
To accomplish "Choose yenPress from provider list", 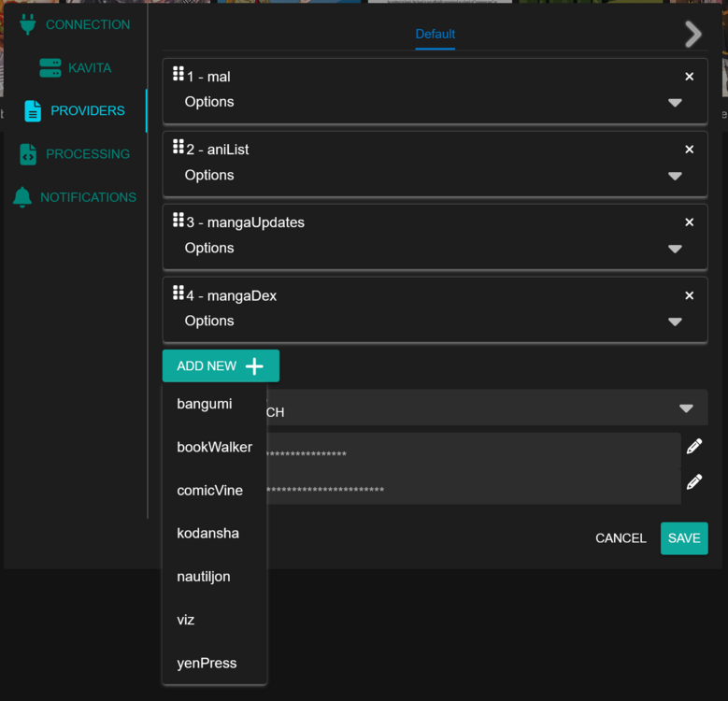I will (215, 663).
